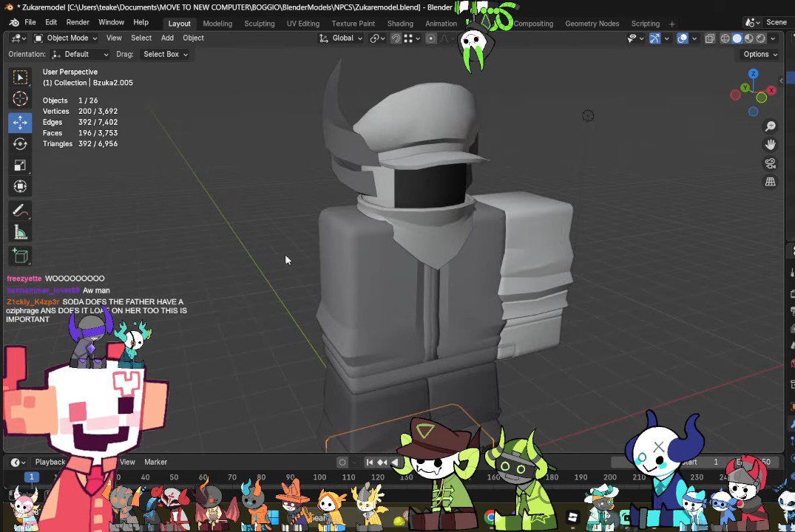795x532 pixels.
Task: Select the Cursor tool
Action: [x=20, y=99]
